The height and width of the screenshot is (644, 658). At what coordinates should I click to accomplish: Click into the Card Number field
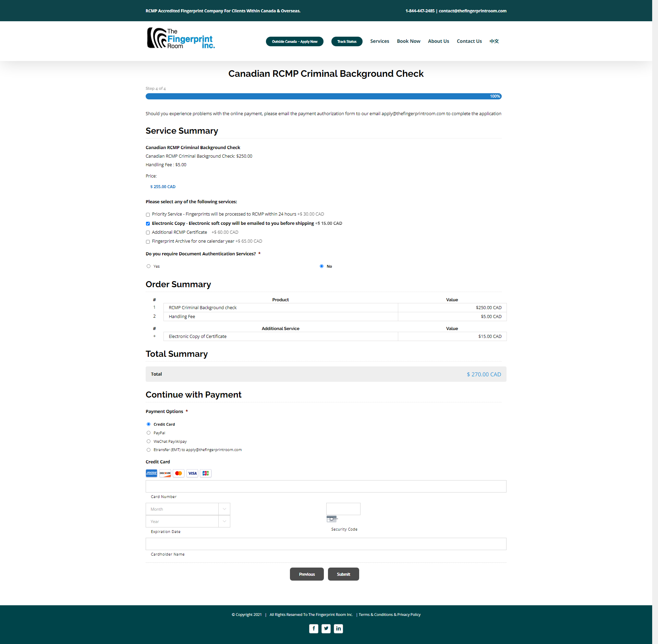click(x=326, y=486)
